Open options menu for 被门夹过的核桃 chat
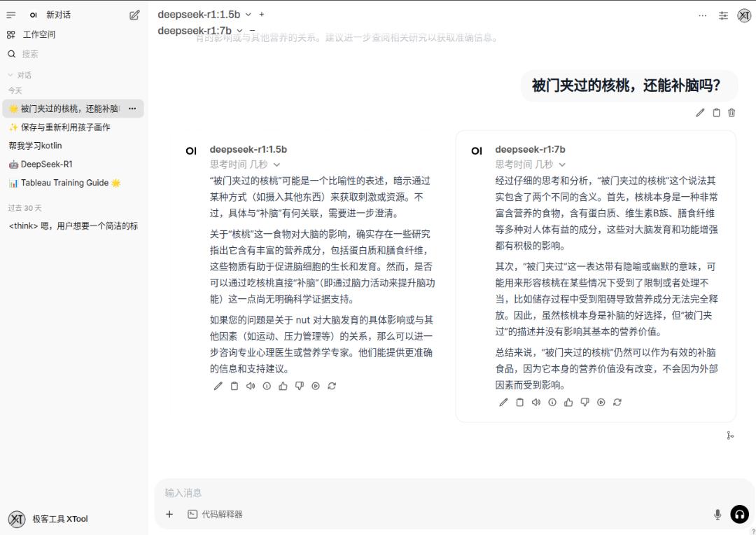Image resolution: width=756 pixels, height=535 pixels. (132, 109)
